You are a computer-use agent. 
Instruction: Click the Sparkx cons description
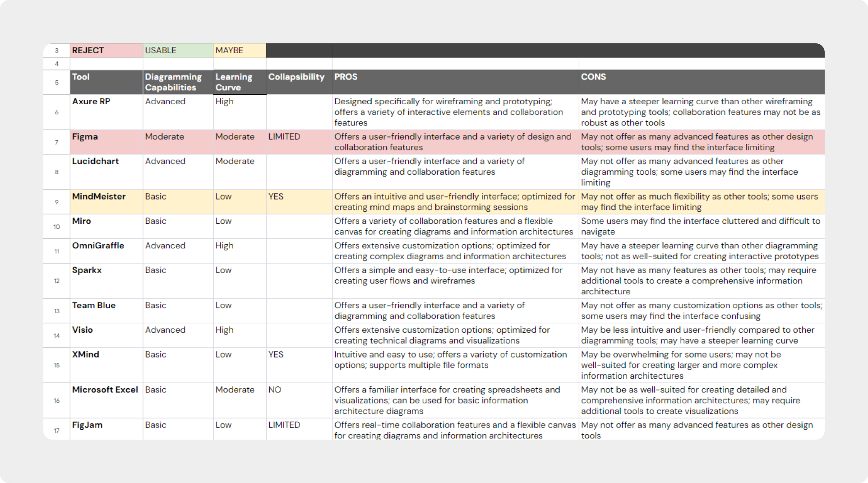[702, 281]
